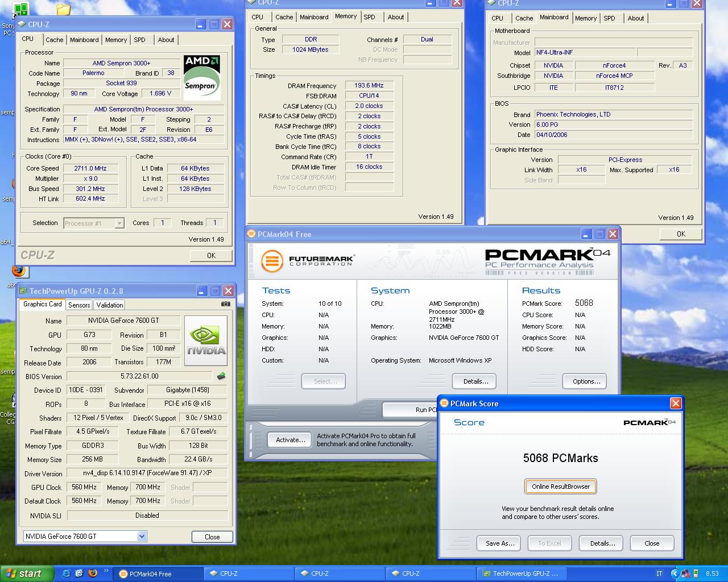Open the folder icon on the desktop
Viewport: 728px width, 582px height.
pos(63,10)
